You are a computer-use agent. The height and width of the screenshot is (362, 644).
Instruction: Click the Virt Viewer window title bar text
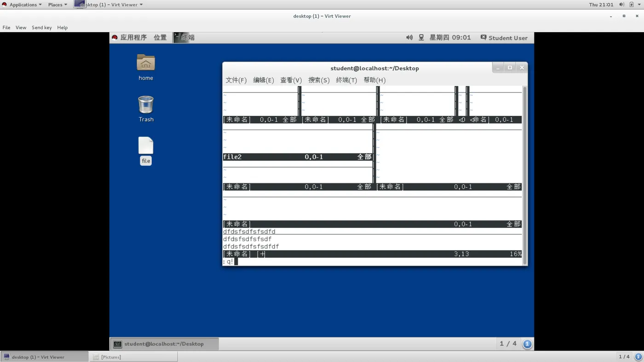322,16
